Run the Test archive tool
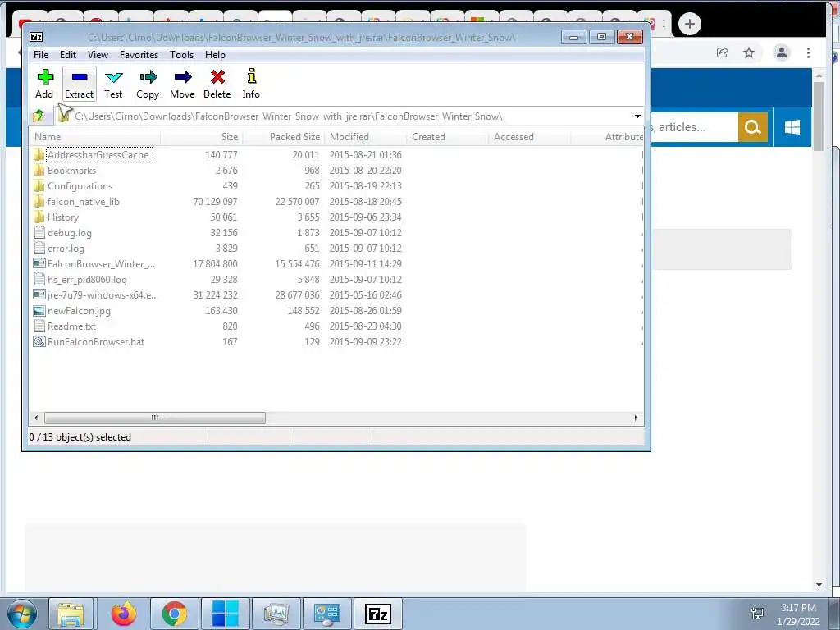 point(113,84)
